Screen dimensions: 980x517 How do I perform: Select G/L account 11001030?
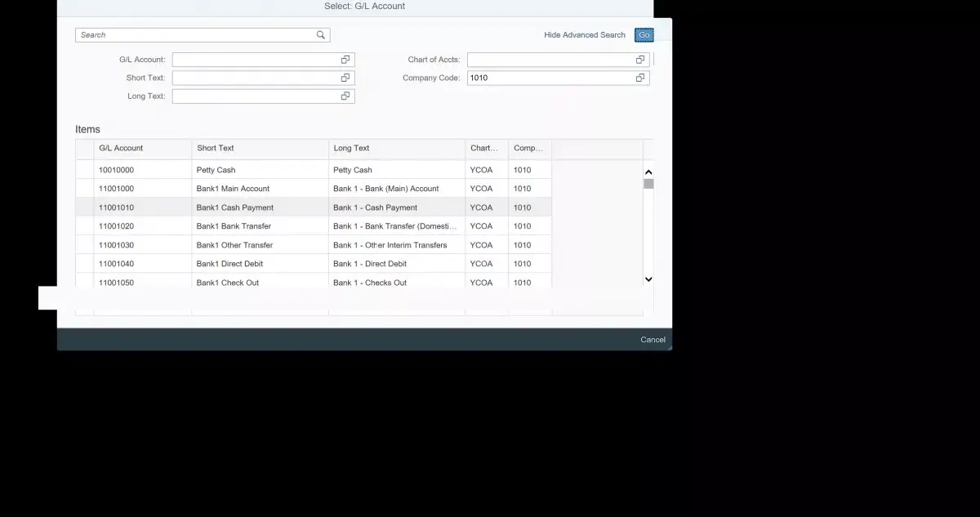pos(116,245)
